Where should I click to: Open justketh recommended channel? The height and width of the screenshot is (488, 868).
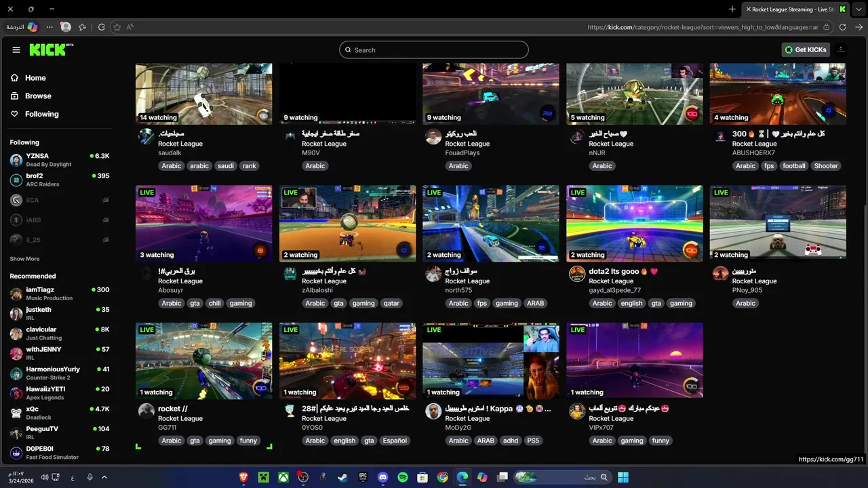click(x=60, y=314)
